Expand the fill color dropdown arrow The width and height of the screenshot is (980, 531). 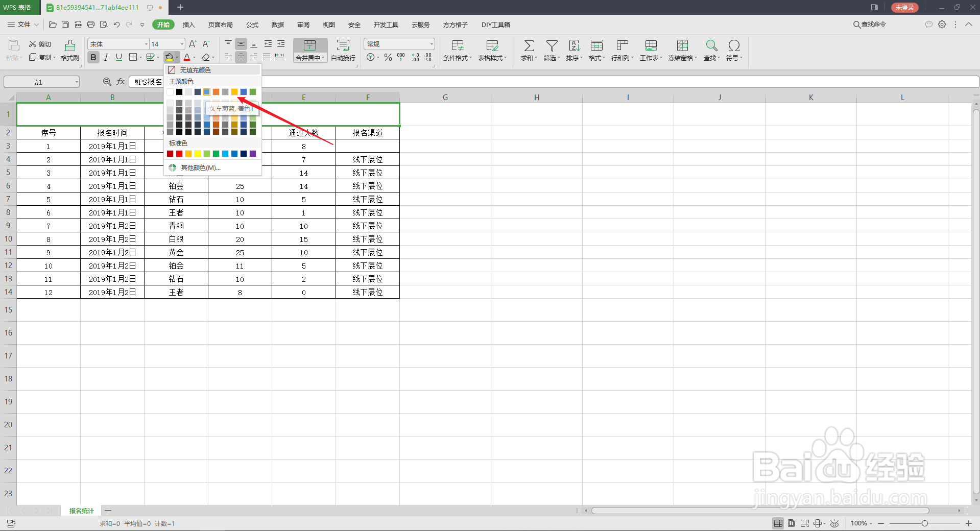pyautogui.click(x=177, y=58)
